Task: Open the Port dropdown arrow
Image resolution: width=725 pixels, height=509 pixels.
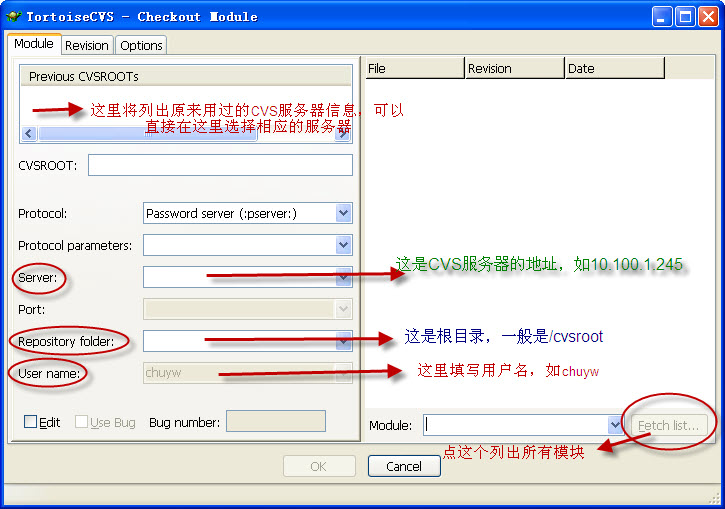Action: pos(343,309)
